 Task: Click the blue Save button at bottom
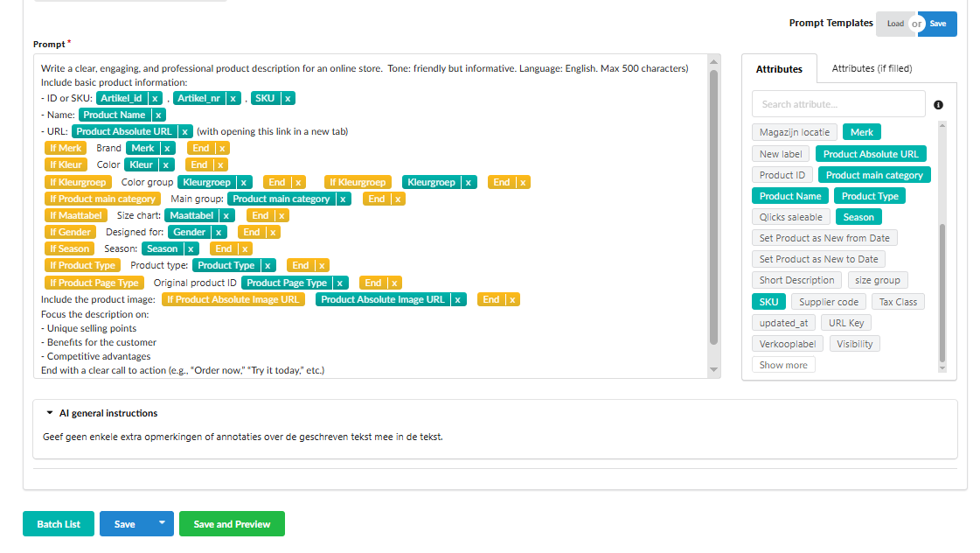click(x=124, y=524)
